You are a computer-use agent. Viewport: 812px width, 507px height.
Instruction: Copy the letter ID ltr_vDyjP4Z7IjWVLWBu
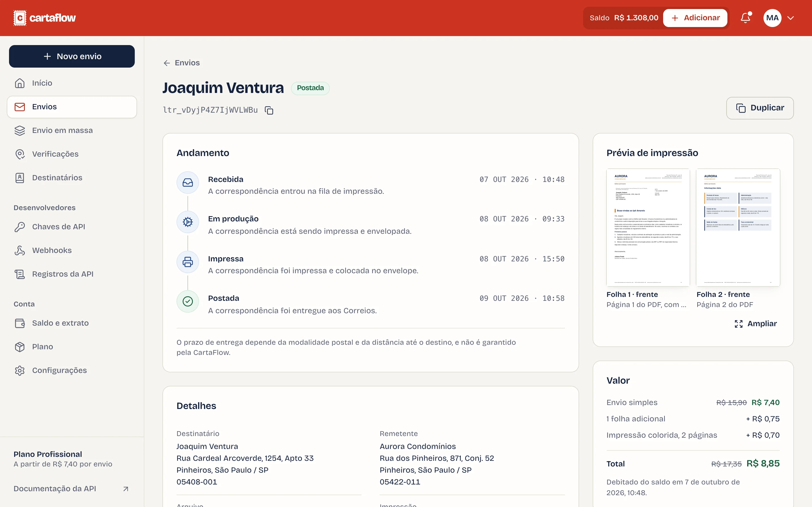(x=269, y=110)
